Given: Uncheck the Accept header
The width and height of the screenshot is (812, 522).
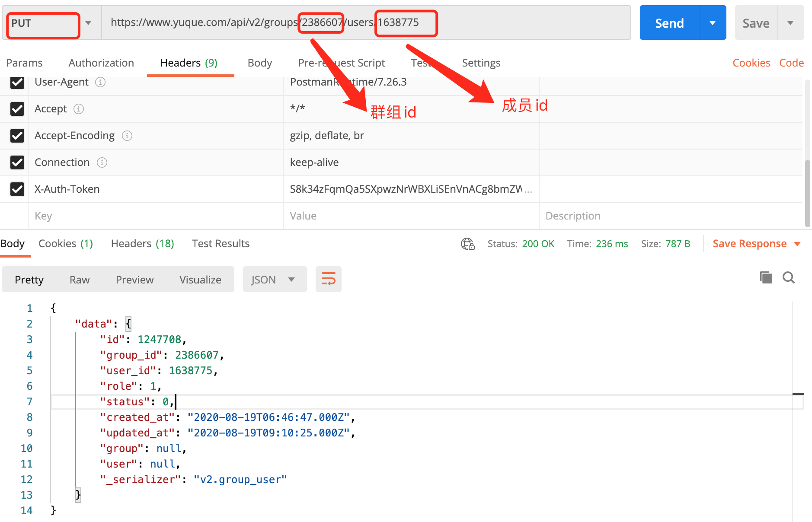Looking at the screenshot, I should (17, 109).
